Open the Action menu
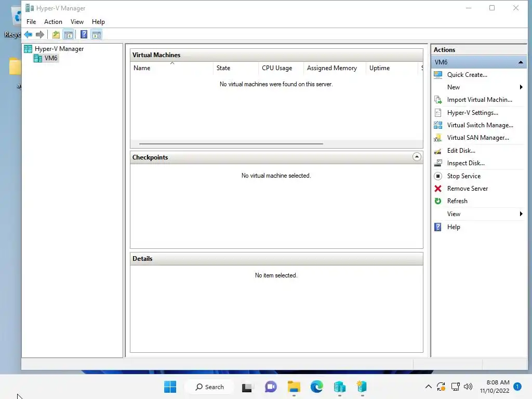This screenshot has width=532, height=399. [x=54, y=22]
